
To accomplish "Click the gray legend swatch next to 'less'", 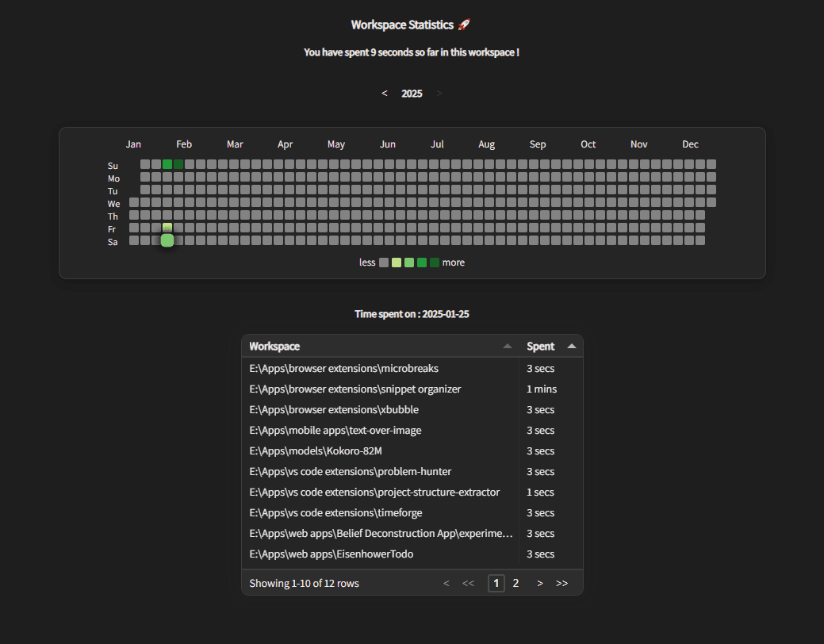I will [x=384, y=263].
